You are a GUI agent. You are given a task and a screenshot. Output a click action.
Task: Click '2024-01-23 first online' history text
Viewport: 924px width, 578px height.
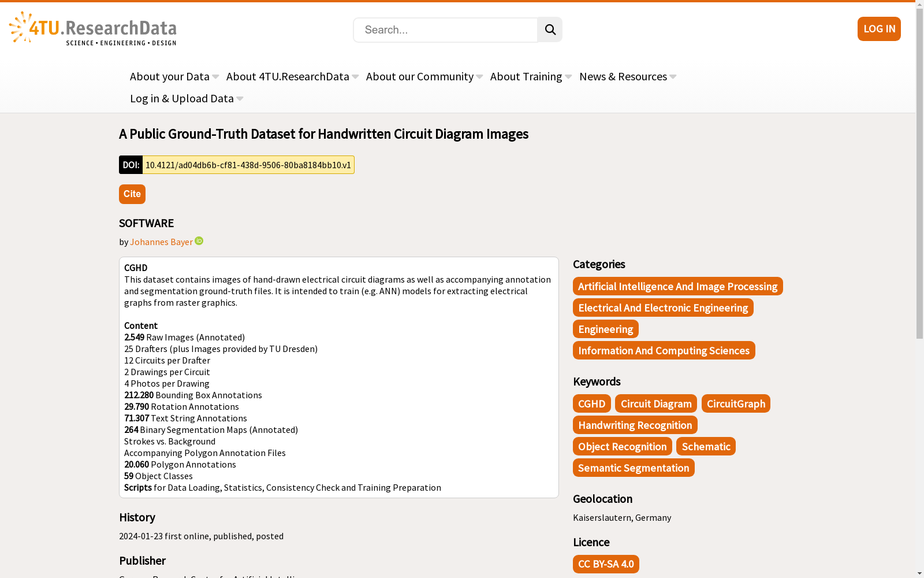click(164, 536)
